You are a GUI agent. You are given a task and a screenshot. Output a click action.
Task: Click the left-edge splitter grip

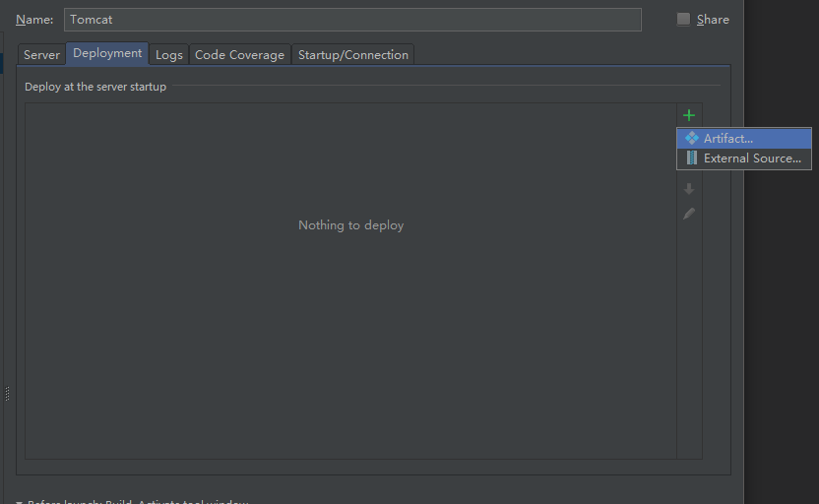7,394
